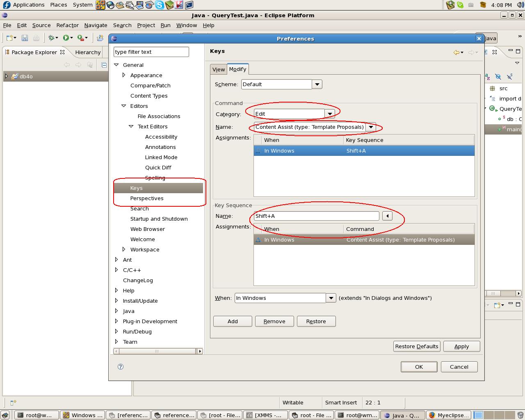
Task: Select the ChangeLog preferences item
Action: tap(138, 280)
